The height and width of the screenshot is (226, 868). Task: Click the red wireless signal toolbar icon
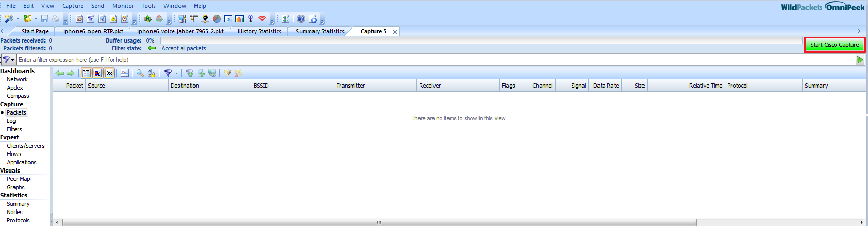coord(262,19)
